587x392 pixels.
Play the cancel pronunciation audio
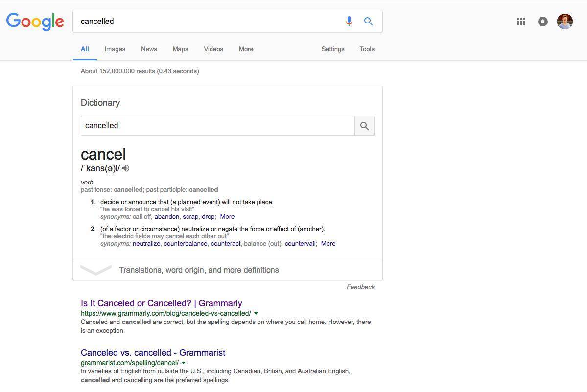(x=126, y=168)
